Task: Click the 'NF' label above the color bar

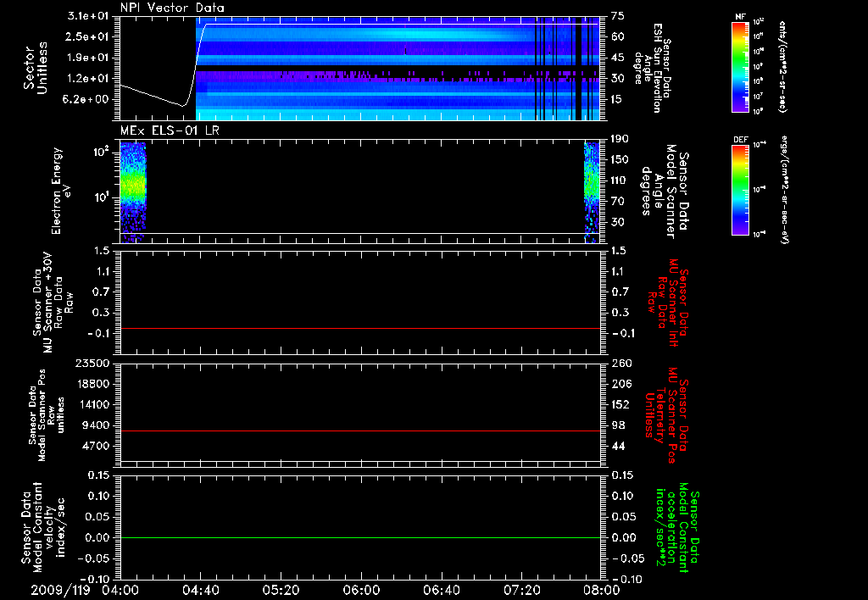Action: point(740,17)
